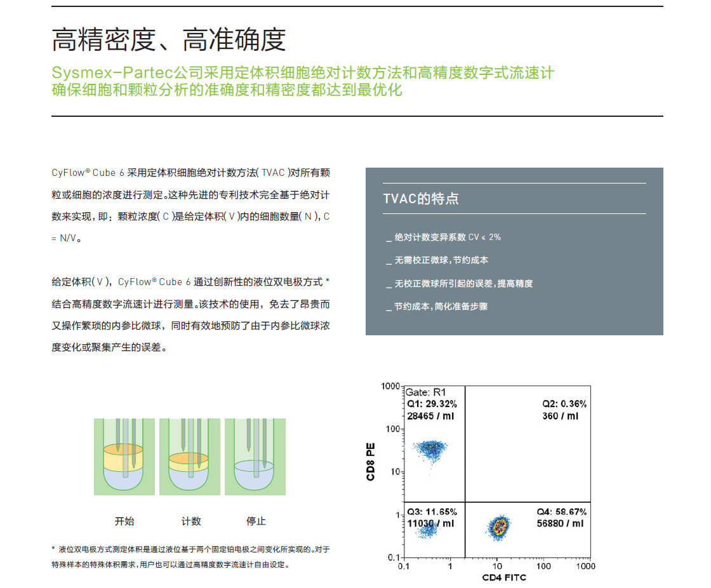Click the Q1: 29.32% quadrant statistic

432,404
